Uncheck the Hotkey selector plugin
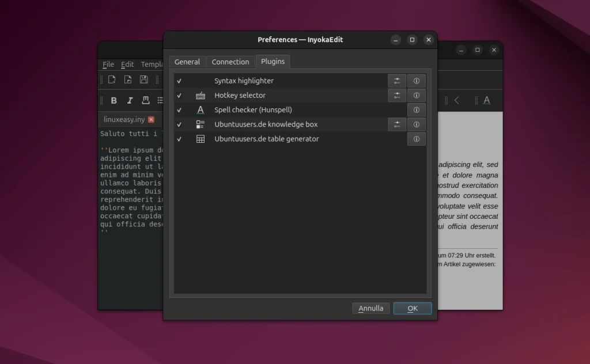590x364 pixels. [179, 95]
